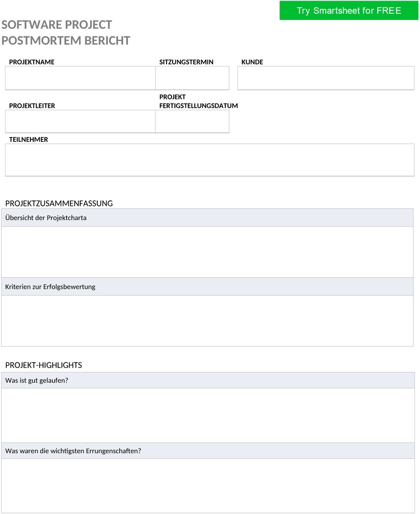Select the Übersicht der Projektcharta header row

tap(207, 217)
